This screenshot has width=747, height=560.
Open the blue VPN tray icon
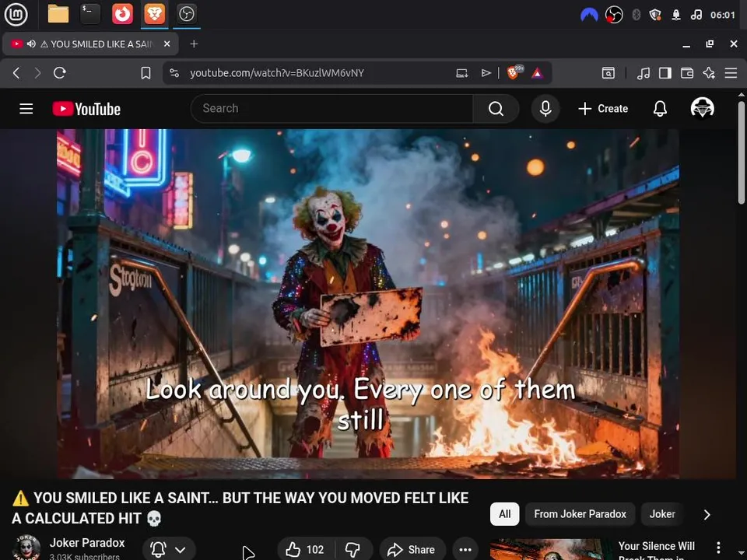click(x=589, y=15)
